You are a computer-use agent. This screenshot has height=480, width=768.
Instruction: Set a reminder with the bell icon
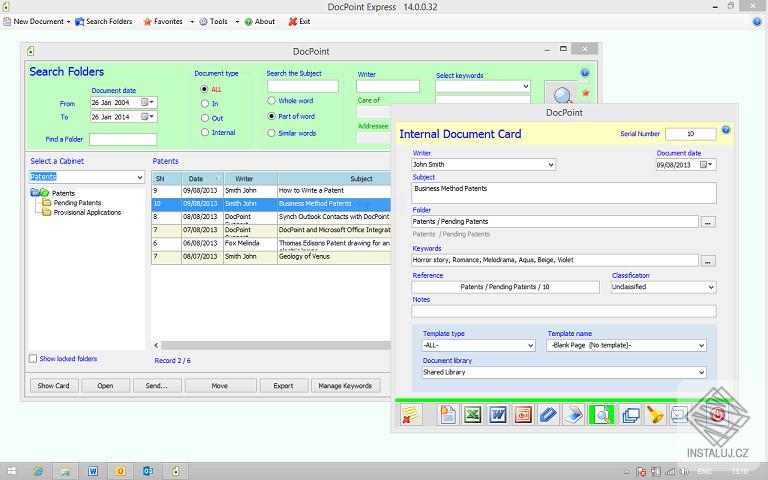tap(654, 415)
